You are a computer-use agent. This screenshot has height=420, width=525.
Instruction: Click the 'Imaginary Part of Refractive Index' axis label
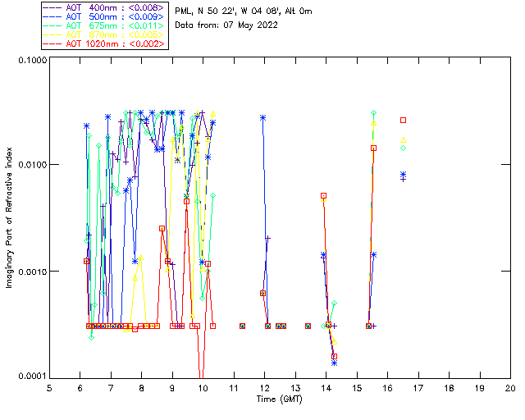(x=9, y=217)
